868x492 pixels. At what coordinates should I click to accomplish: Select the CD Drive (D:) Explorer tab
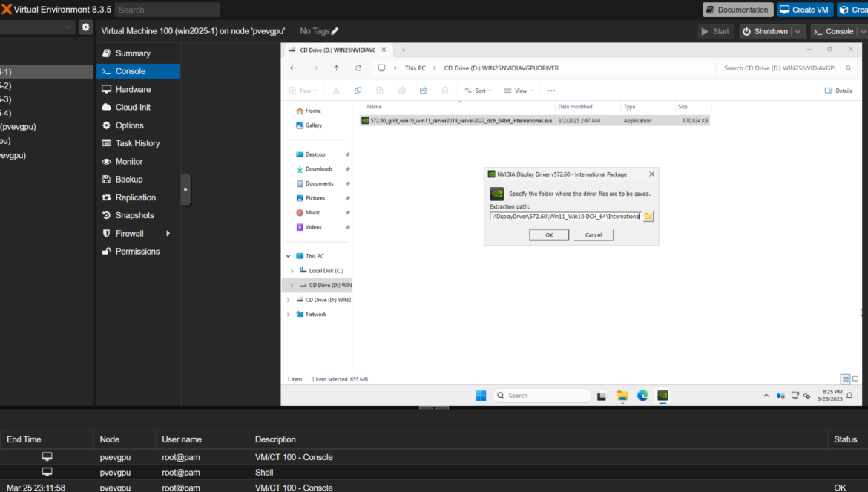point(337,50)
